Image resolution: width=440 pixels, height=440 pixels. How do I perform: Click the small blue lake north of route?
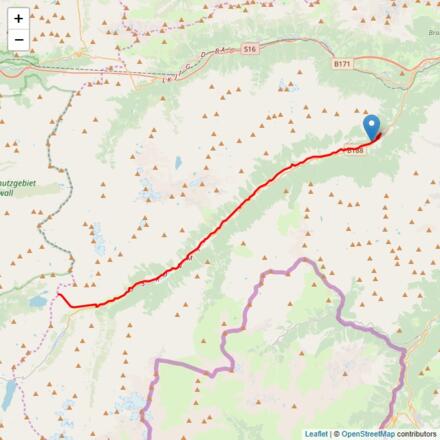point(178,162)
